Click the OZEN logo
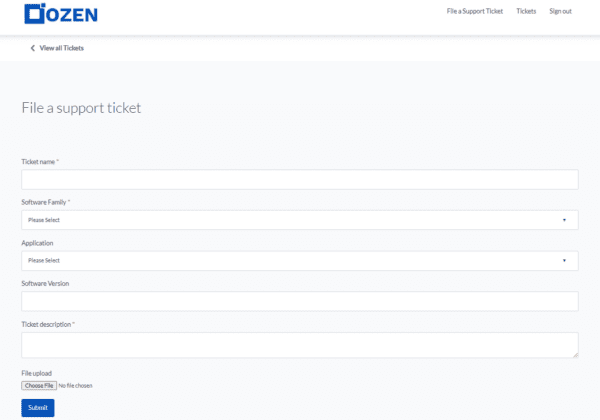Image resolution: width=600 pixels, height=420 pixels. [60, 14]
